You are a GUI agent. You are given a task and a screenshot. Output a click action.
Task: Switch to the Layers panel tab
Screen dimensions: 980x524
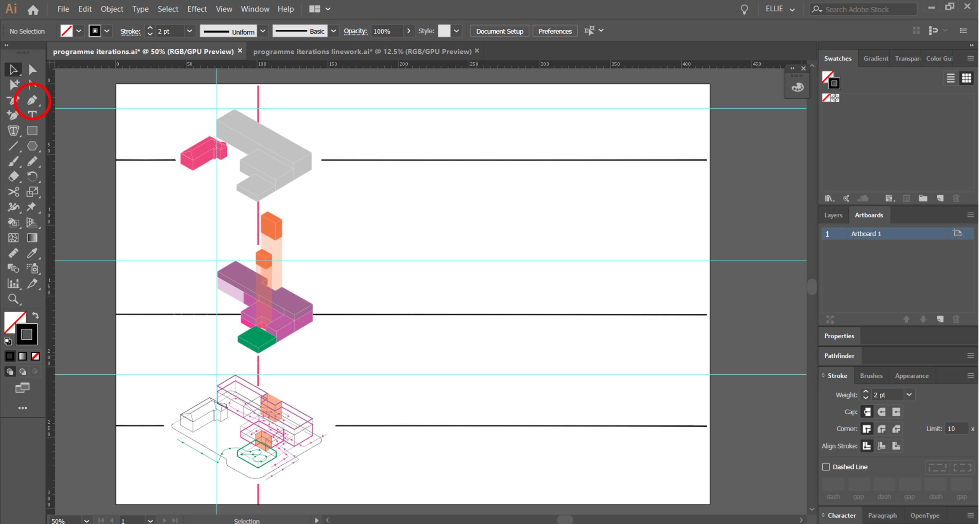coord(833,215)
